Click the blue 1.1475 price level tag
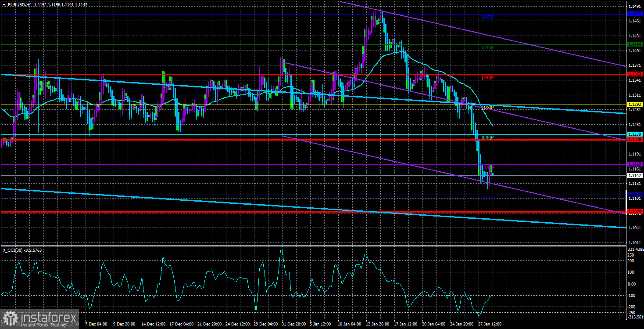The height and width of the screenshot is (329, 644). (x=635, y=14)
